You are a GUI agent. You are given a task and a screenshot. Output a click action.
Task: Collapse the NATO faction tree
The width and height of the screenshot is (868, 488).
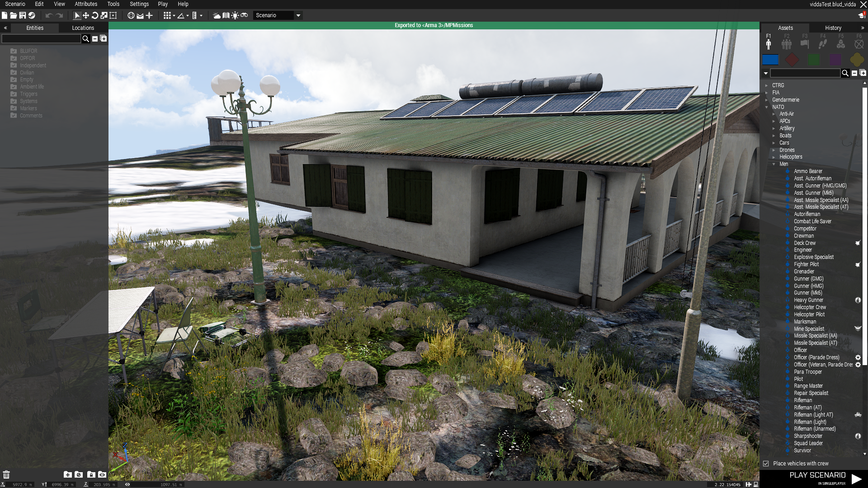[x=767, y=107]
